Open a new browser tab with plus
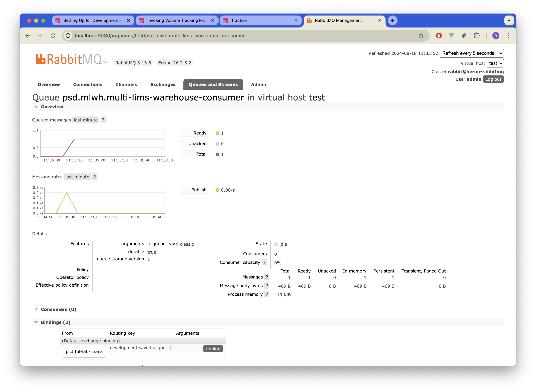 click(x=393, y=20)
